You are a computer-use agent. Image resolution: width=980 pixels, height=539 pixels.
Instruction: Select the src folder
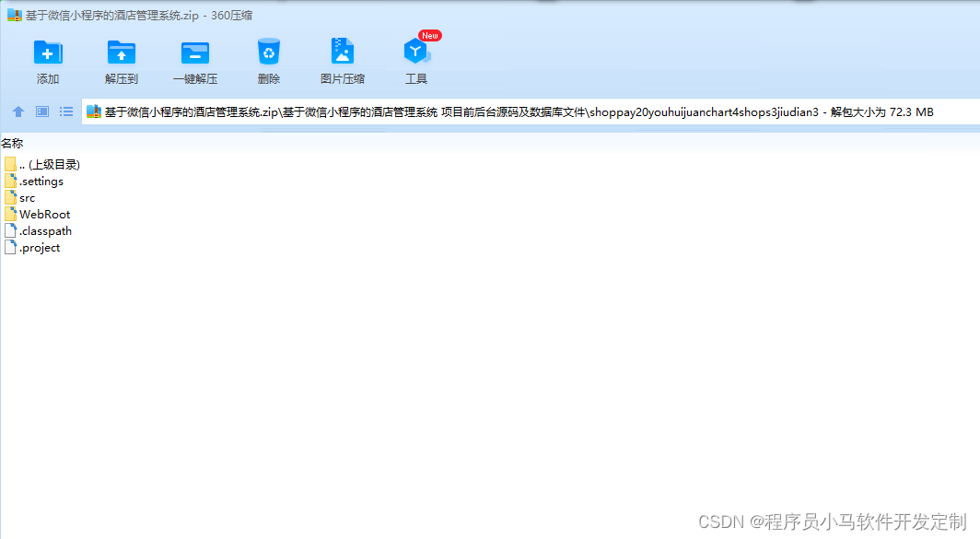tap(20, 197)
